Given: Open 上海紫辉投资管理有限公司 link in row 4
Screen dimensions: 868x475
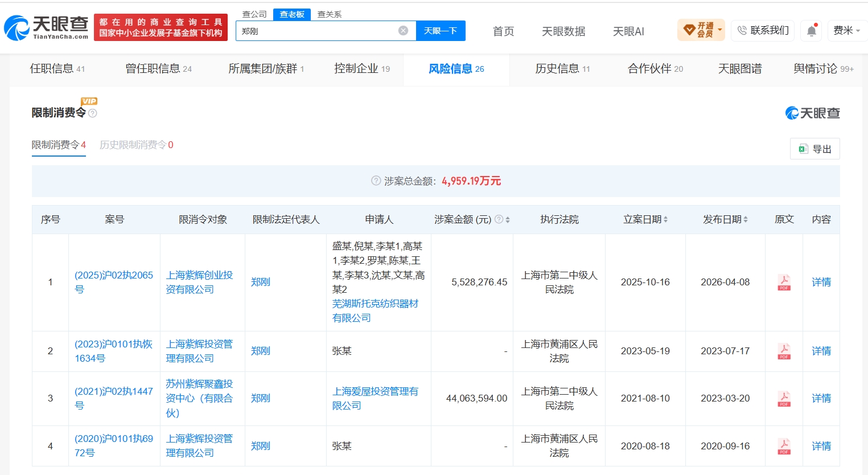Looking at the screenshot, I should [200, 446].
